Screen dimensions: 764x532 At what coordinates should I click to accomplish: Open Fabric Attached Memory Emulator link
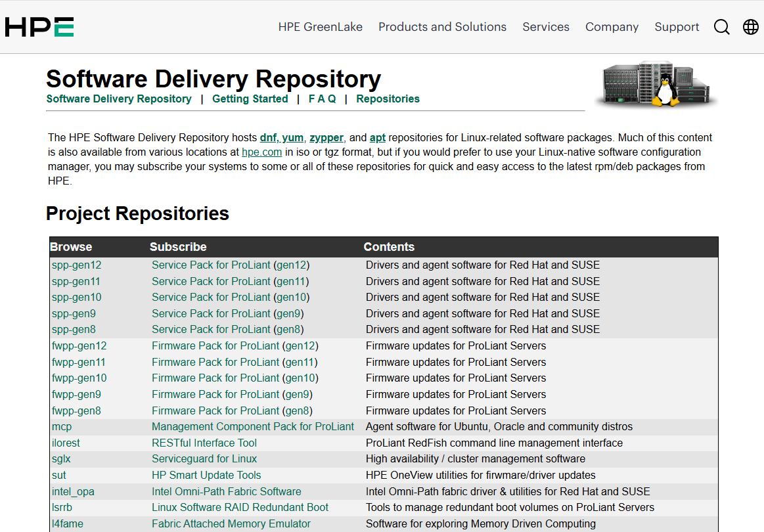[231, 524]
